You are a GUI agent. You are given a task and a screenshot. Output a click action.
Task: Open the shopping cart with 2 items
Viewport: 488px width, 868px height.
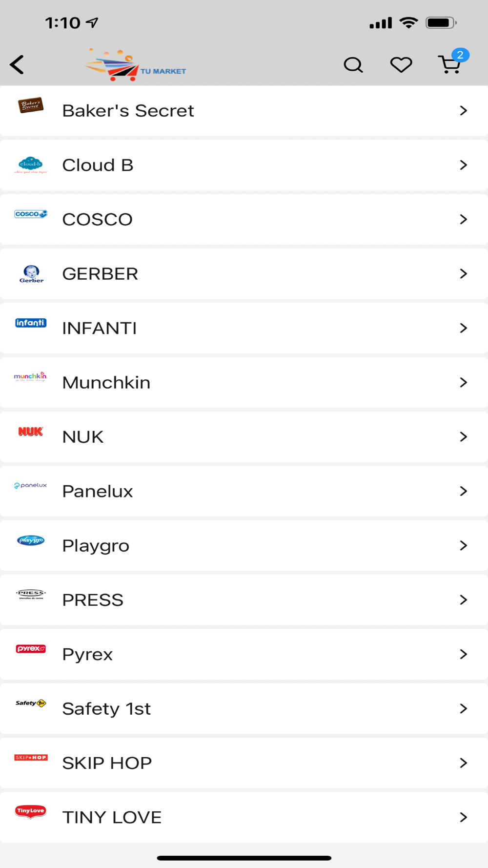pos(452,62)
